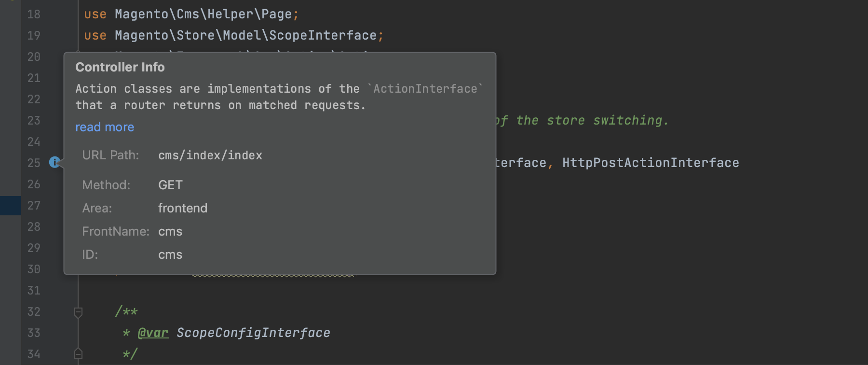The width and height of the screenshot is (868, 365).
Task: Open the 'read more' link in the tooltip
Action: point(105,127)
